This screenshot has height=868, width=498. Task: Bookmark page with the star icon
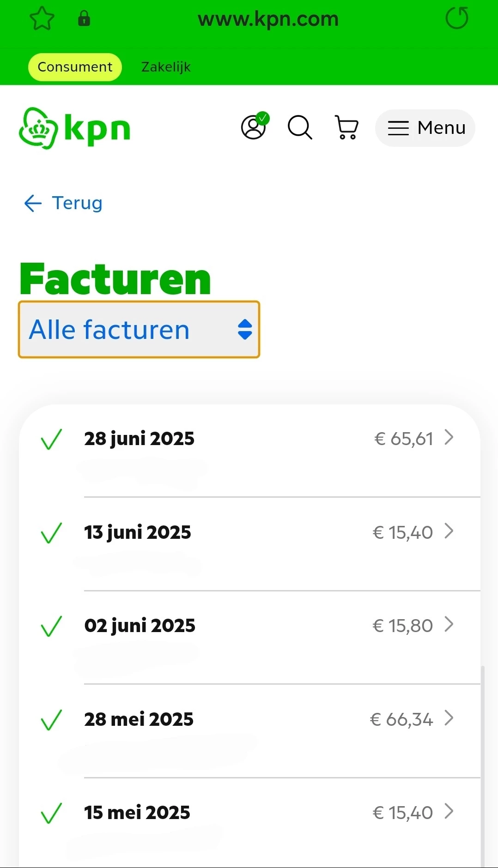(x=42, y=19)
